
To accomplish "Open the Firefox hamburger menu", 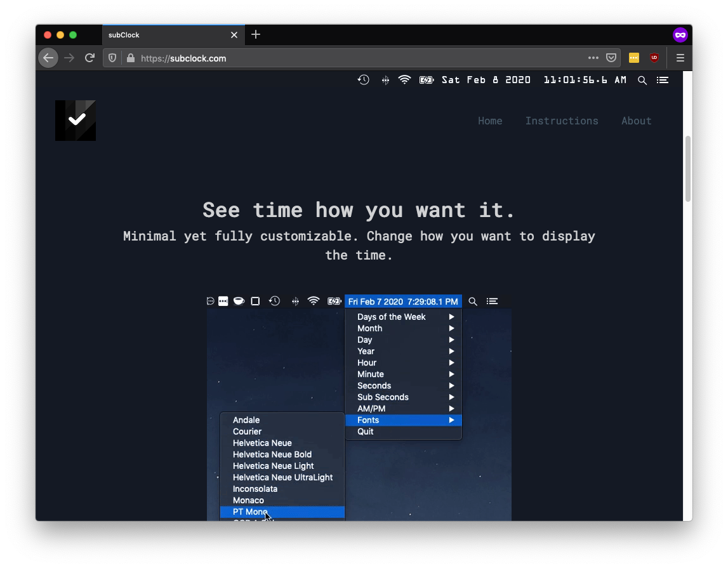I will [x=680, y=58].
